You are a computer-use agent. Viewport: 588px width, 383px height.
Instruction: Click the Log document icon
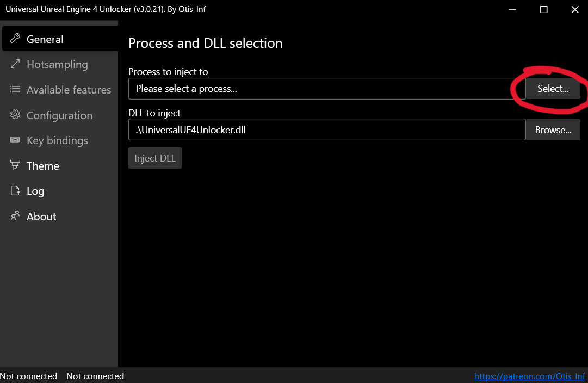click(15, 191)
